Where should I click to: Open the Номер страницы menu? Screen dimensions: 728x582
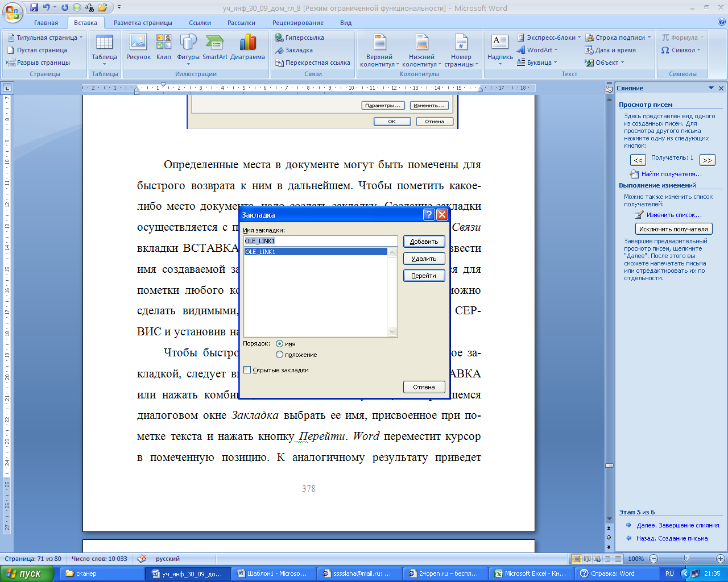click(x=461, y=50)
